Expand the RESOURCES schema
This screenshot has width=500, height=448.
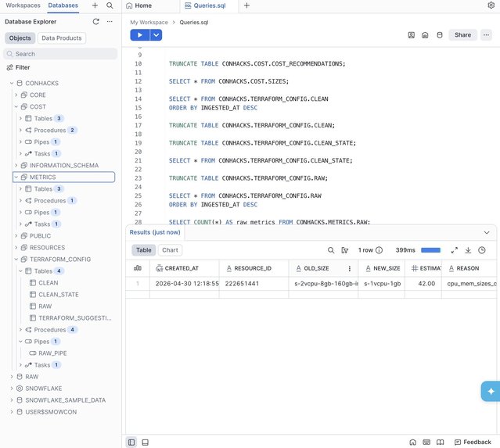point(16,248)
